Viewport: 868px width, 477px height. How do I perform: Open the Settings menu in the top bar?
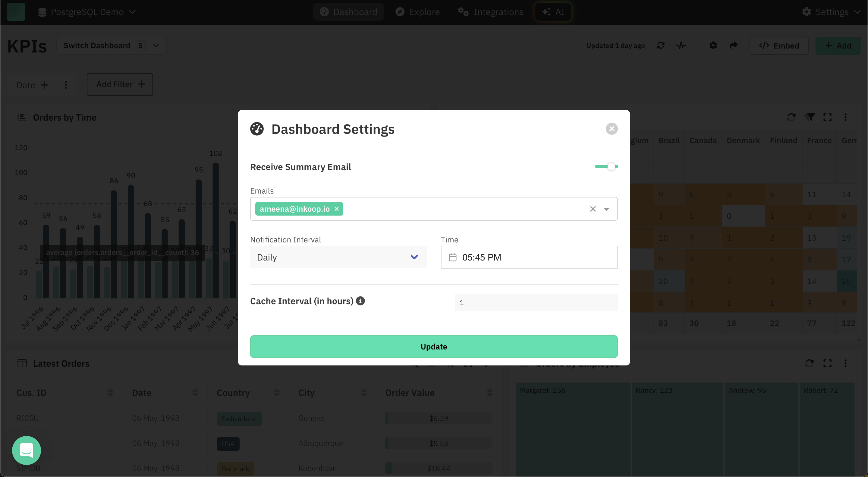pyautogui.click(x=831, y=12)
